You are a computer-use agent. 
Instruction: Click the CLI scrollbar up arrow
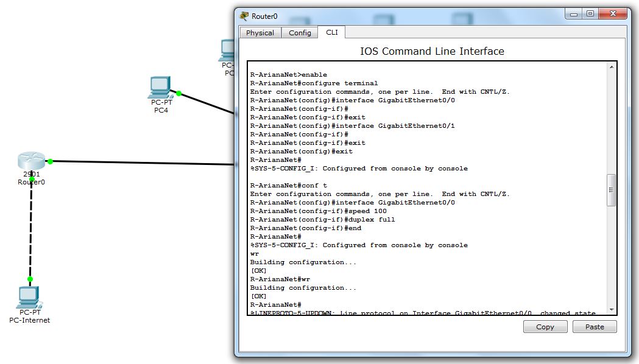click(x=611, y=69)
